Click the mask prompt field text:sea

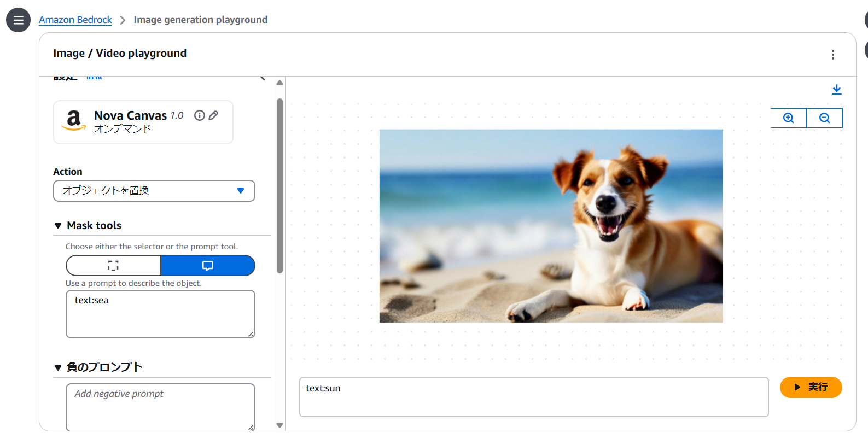click(160, 314)
